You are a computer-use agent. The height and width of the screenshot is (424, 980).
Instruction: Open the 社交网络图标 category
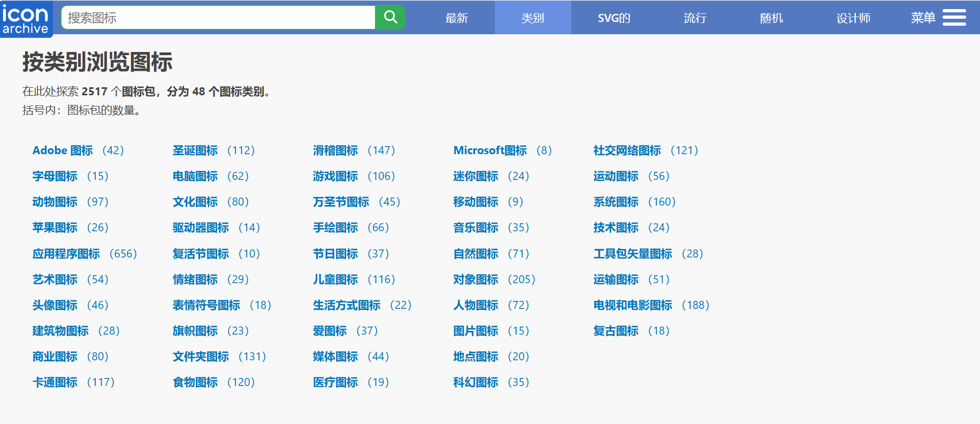627,150
